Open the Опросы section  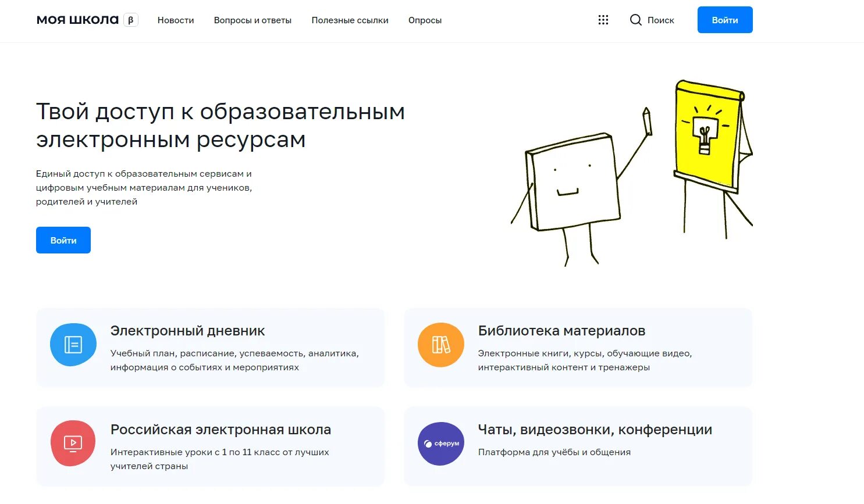click(x=425, y=20)
